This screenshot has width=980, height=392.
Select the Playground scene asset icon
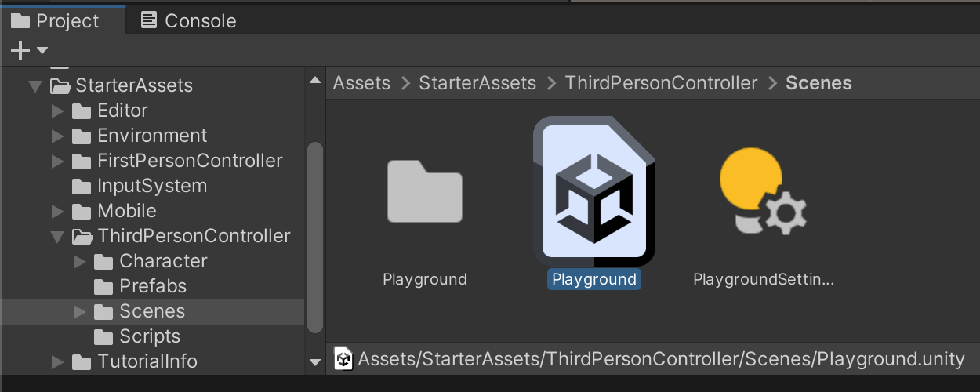[593, 191]
